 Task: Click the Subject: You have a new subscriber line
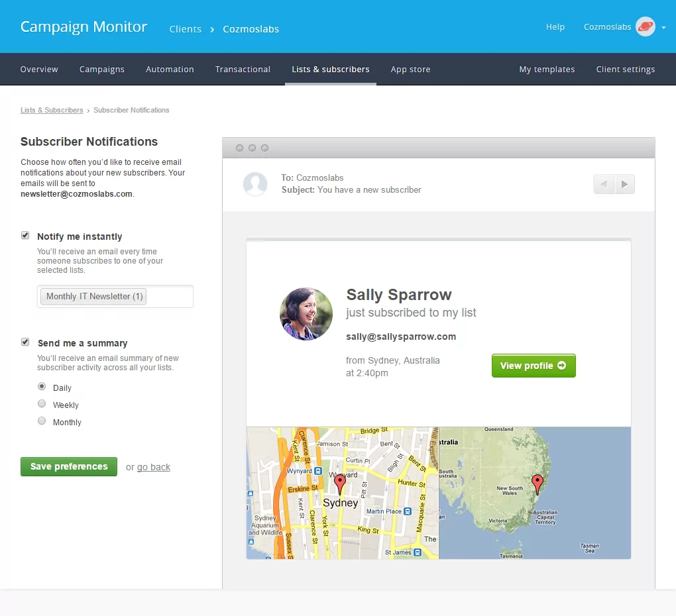(351, 190)
